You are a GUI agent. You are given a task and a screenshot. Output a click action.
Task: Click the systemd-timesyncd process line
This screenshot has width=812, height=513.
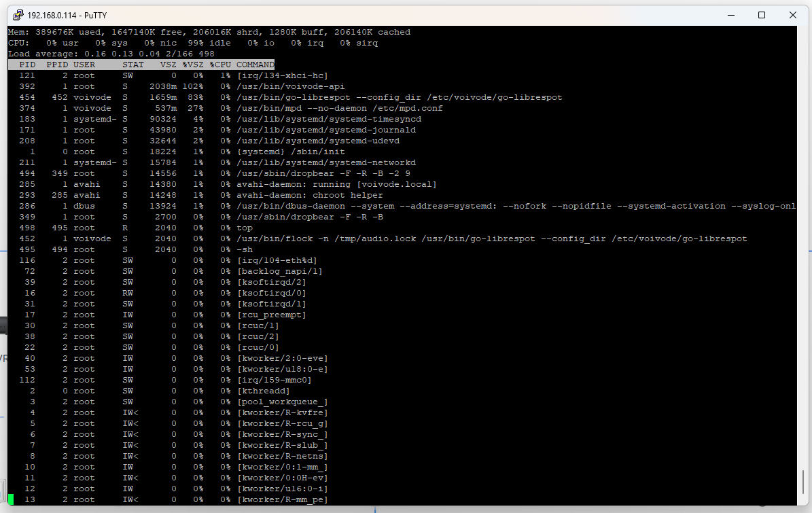(x=220, y=119)
